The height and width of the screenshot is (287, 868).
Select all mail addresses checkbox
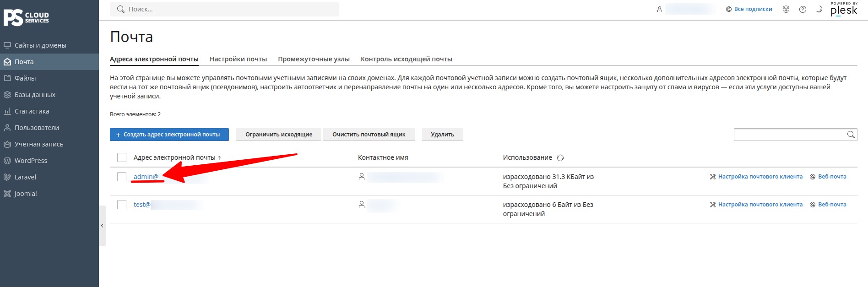(122, 157)
